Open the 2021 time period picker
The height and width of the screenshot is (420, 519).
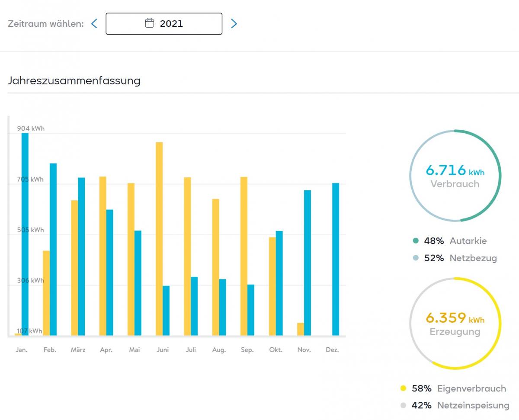pos(164,23)
